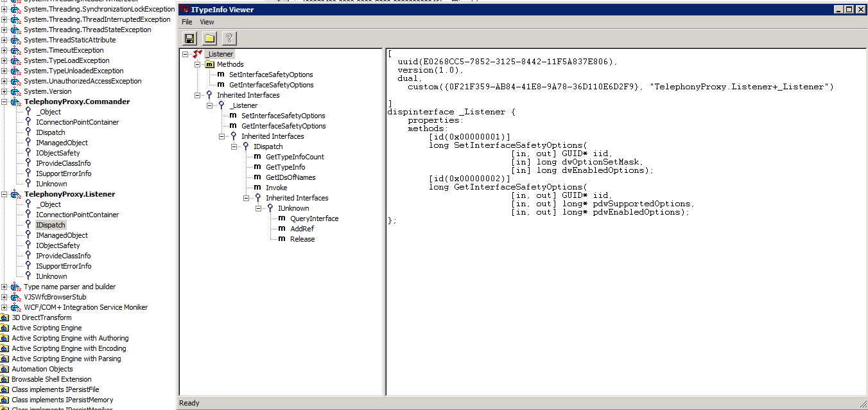The height and width of the screenshot is (410, 868).
Task: Click the method icon beside QueryInterface
Action: click(282, 218)
